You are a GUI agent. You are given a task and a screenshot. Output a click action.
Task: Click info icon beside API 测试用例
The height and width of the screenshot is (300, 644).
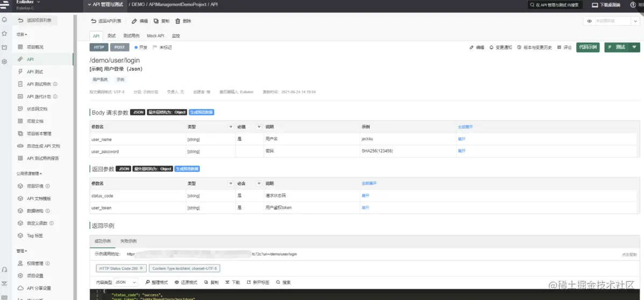tap(55, 84)
